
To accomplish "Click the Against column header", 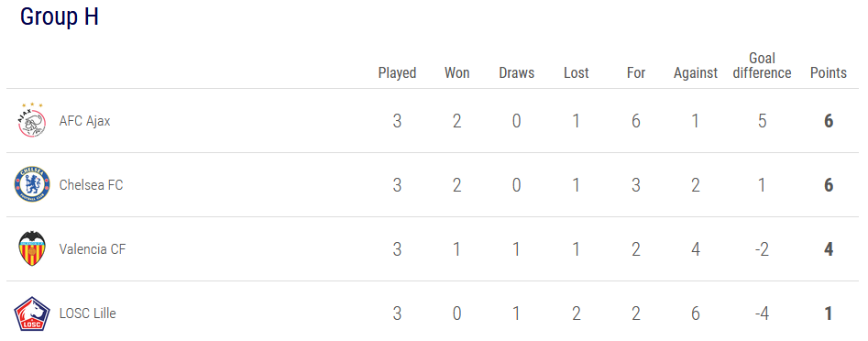I will point(696,73).
